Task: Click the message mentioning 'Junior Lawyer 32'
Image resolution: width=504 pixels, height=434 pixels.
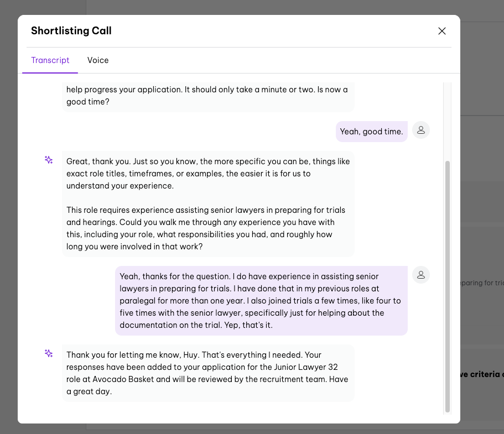Action: point(208,373)
